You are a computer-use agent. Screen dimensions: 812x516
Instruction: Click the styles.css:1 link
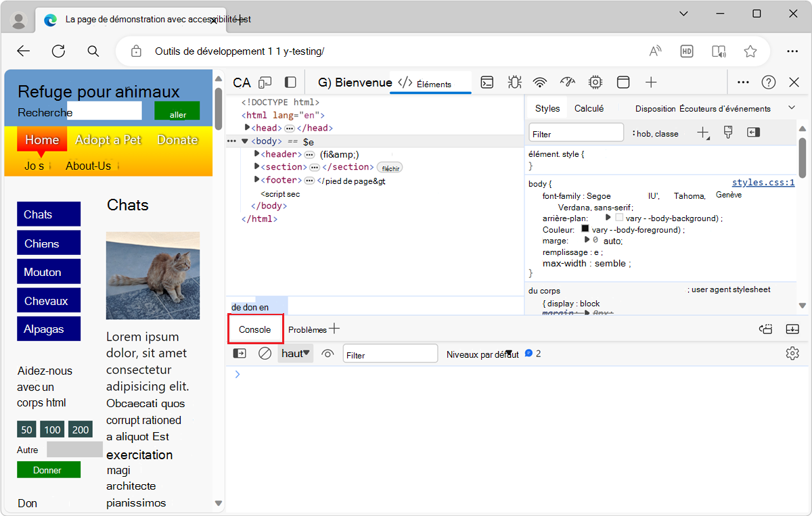(763, 183)
